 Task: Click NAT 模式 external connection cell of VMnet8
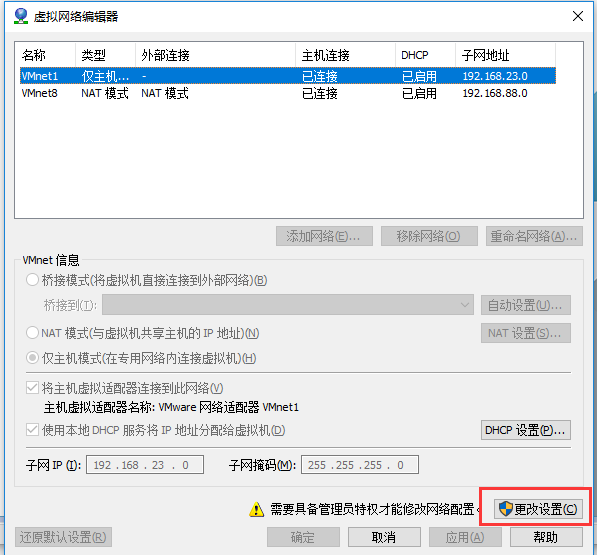[165, 93]
